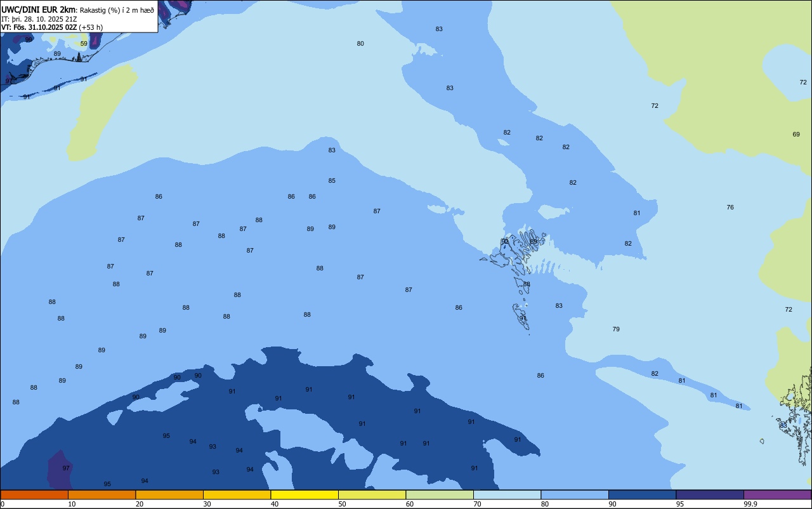The height and width of the screenshot is (509, 812).
Task: Click the humidity value 69 on the map
Action: click(x=796, y=135)
